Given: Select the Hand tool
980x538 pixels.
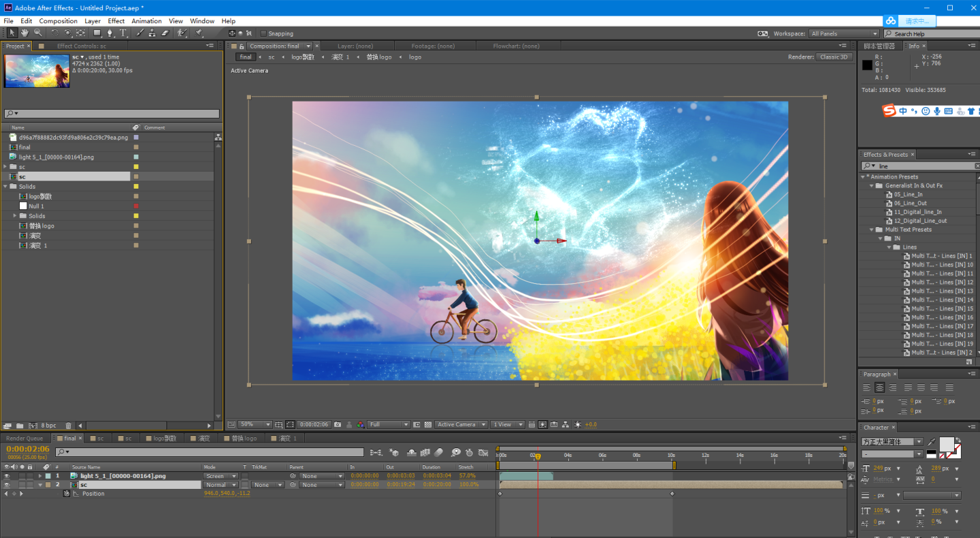Looking at the screenshot, I should [24, 33].
